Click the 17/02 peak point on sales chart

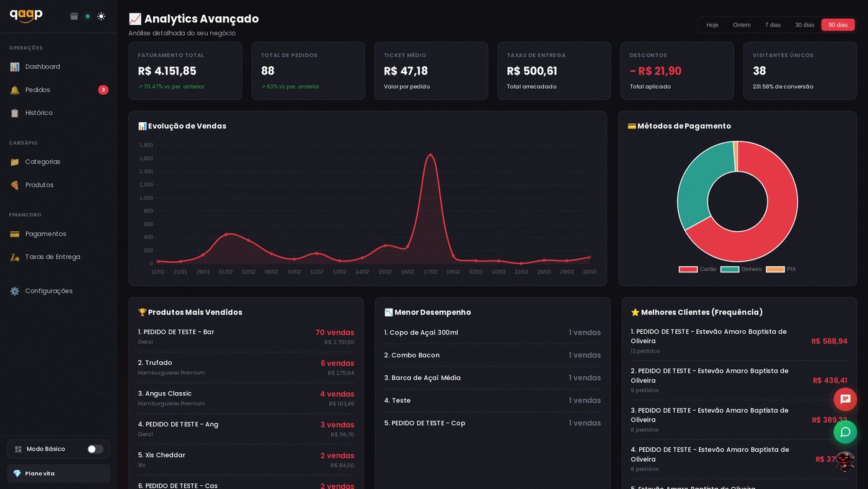[x=430, y=155]
